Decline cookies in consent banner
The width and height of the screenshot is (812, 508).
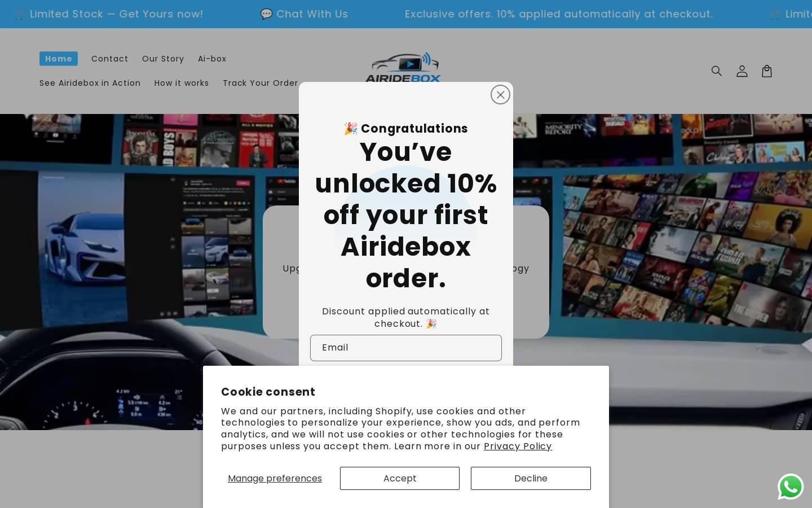tap(531, 478)
